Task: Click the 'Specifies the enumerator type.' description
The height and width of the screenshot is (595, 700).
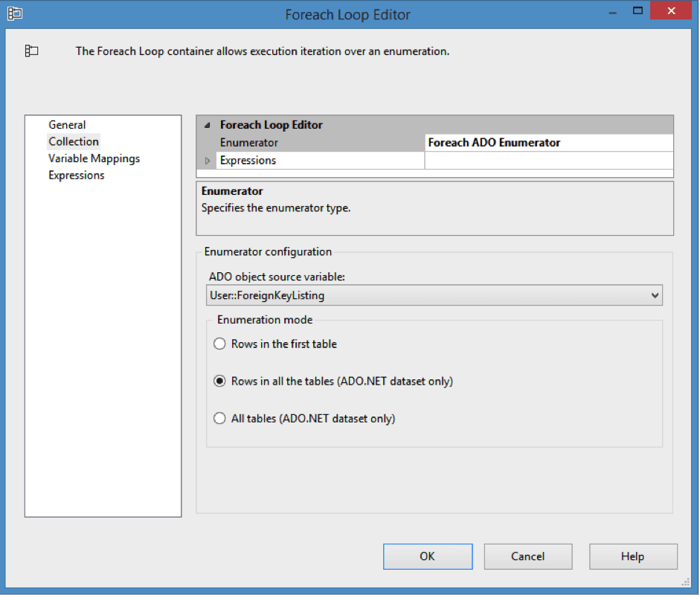Action: click(276, 208)
